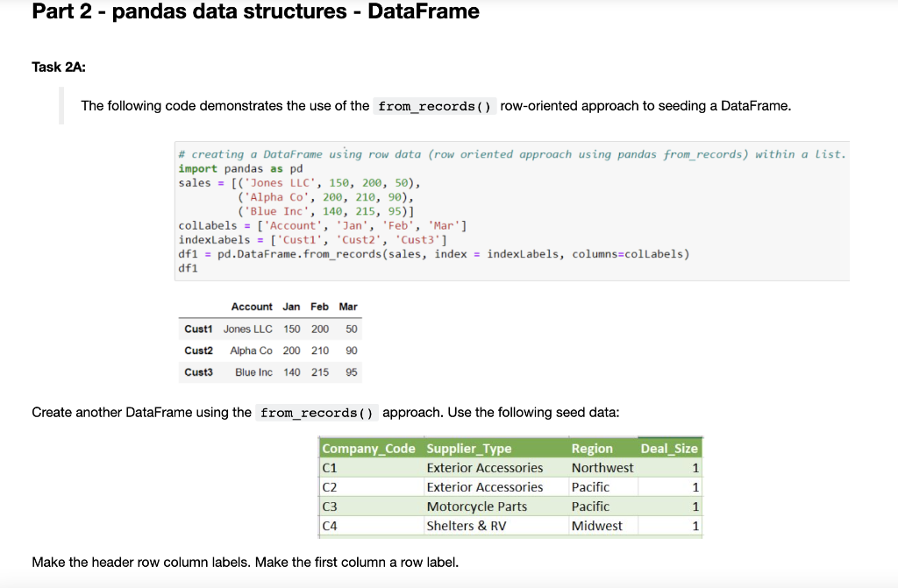Click the code comment line about creating a DataFrame
The image size is (898, 588).
pos(512,154)
